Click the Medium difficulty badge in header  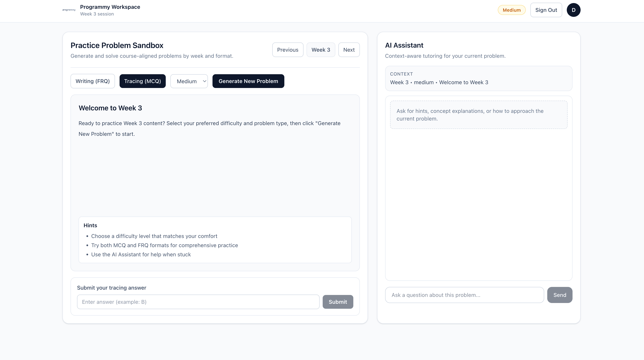pyautogui.click(x=511, y=10)
